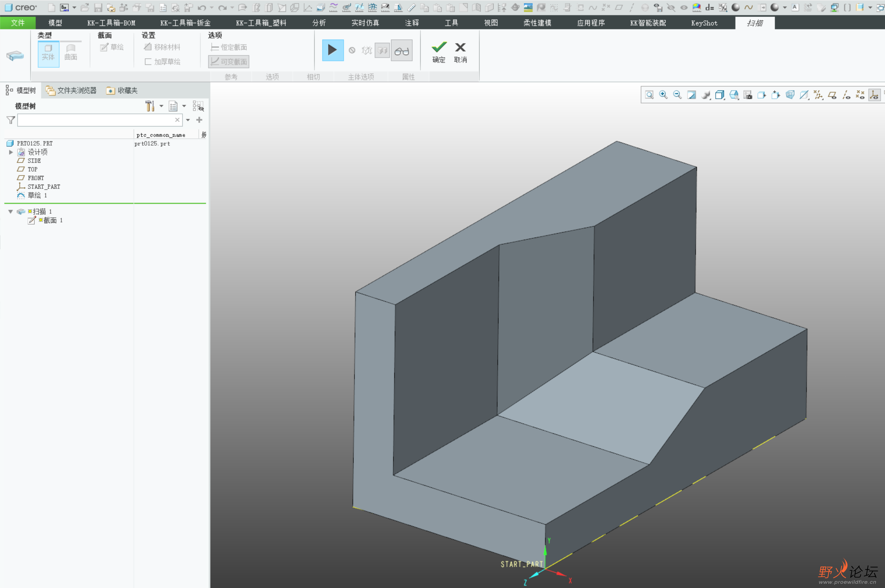Click 确定 to accept the sweep
885x588 pixels.
click(x=439, y=53)
